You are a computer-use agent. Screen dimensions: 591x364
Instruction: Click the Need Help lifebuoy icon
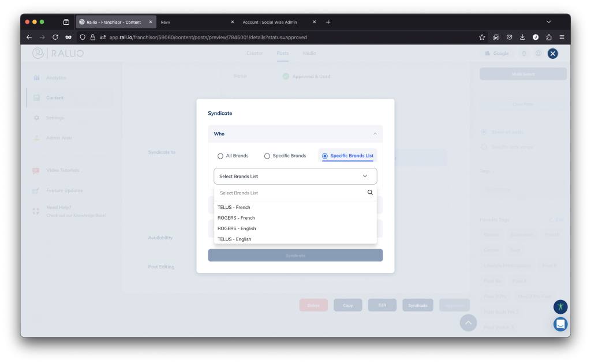click(36, 211)
